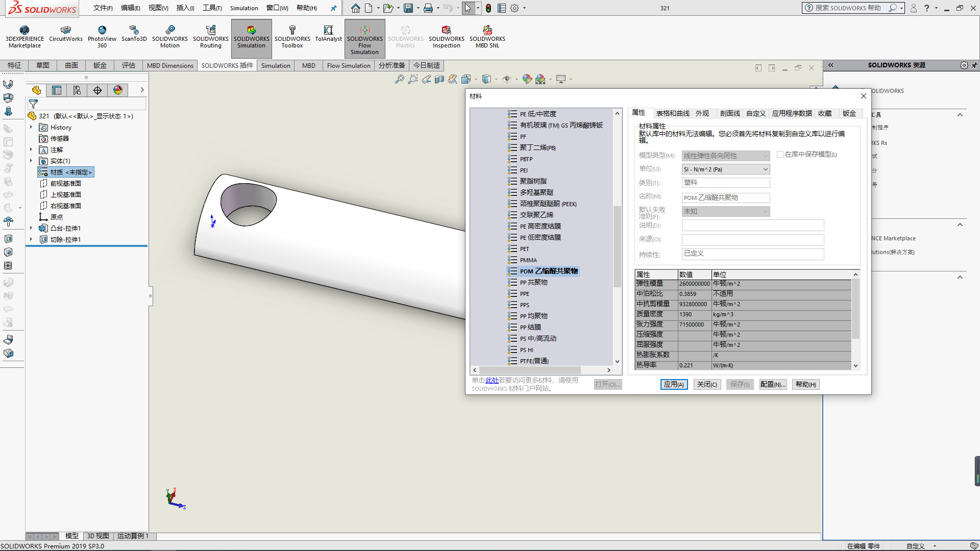
Task: Click the 应用(A) button
Action: pos(674,384)
